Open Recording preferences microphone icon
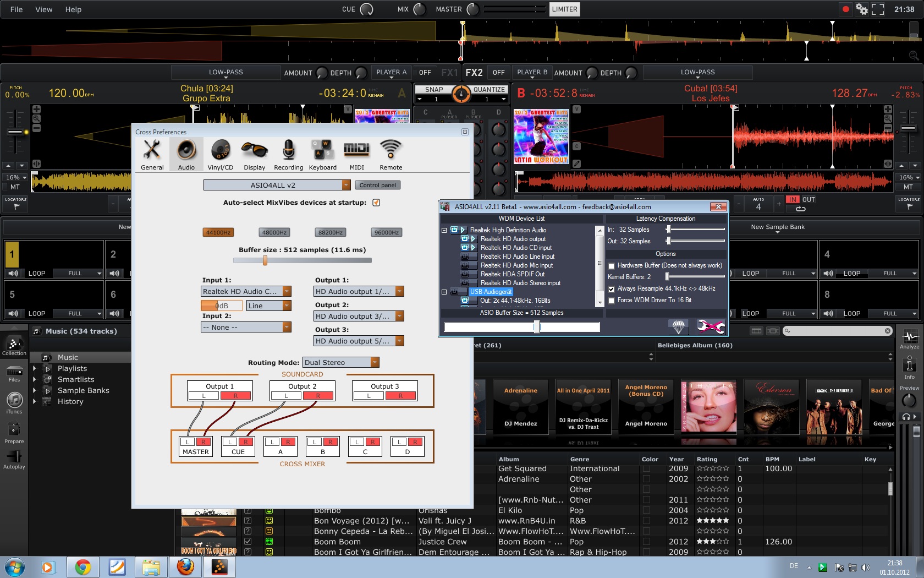Screen dimensions: 924x578 click(288, 154)
